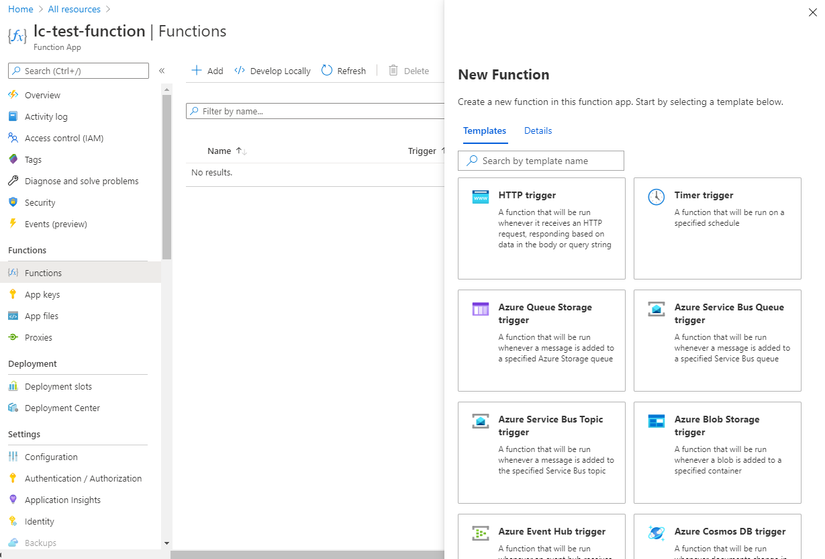Click the Deployment Center icon

(x=13, y=407)
